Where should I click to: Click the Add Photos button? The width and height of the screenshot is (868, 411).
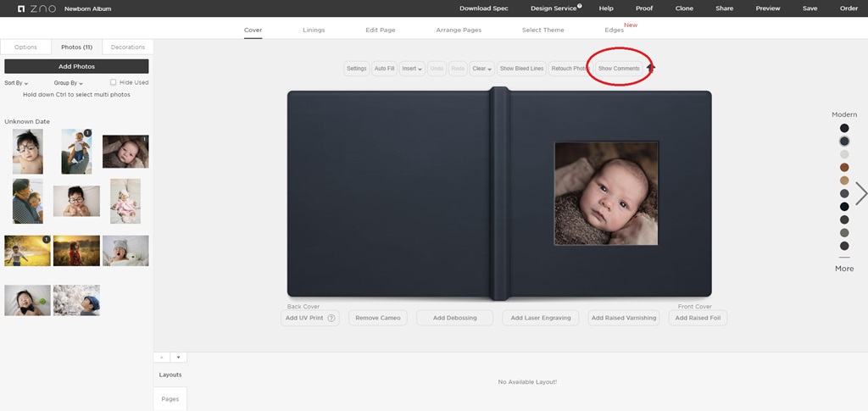pos(76,66)
